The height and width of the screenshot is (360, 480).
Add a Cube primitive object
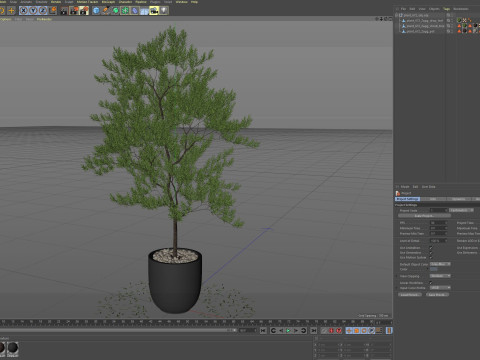pos(96,11)
